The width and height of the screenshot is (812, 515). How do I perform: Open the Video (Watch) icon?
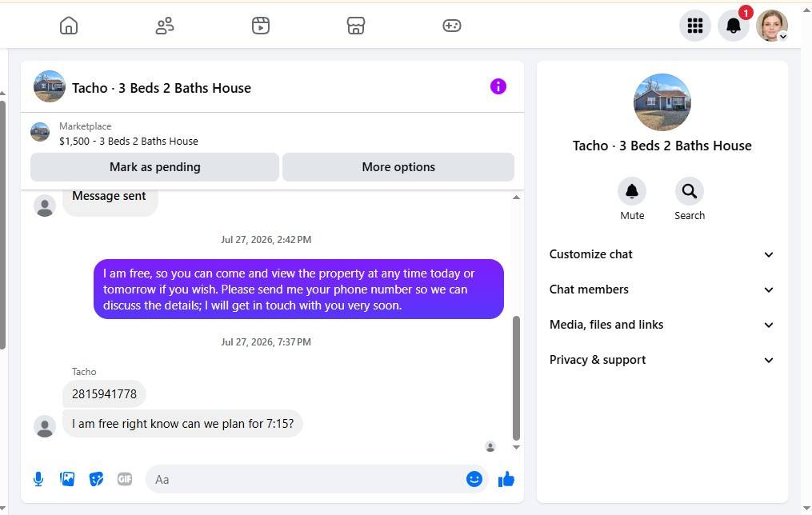(261, 26)
